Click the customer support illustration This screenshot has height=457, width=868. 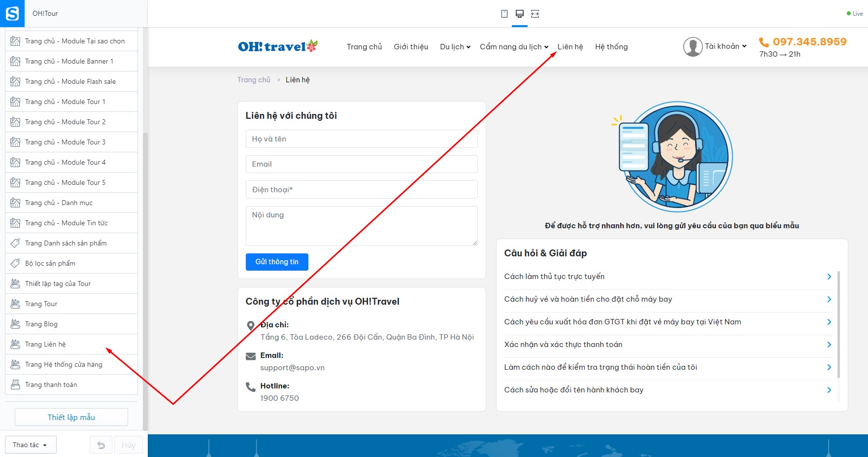(x=672, y=157)
